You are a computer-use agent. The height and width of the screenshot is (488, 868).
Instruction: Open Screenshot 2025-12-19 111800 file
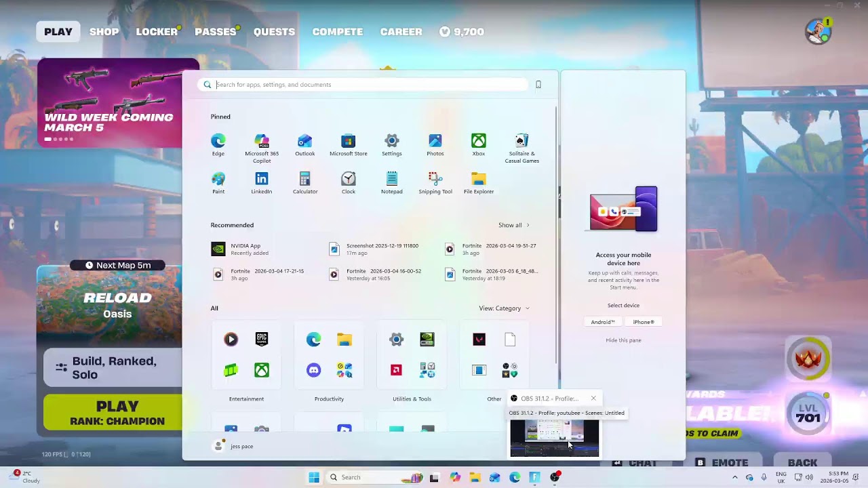[374, 249]
